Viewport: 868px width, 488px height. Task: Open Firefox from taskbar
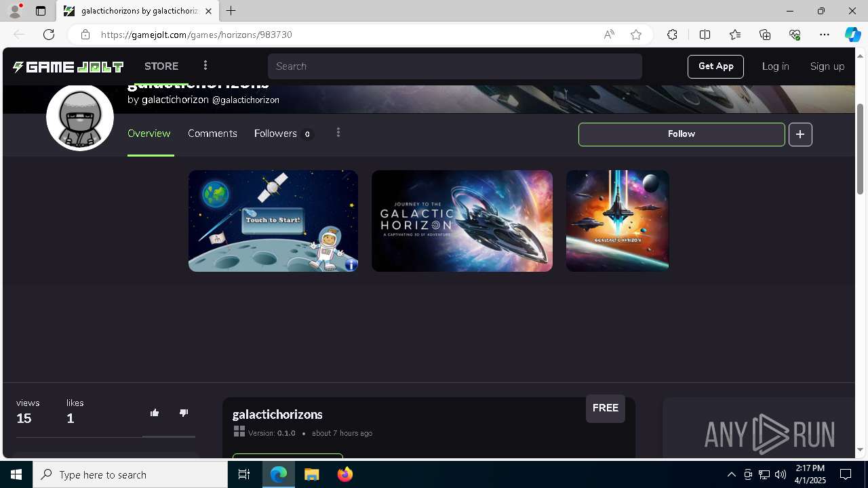(345, 474)
